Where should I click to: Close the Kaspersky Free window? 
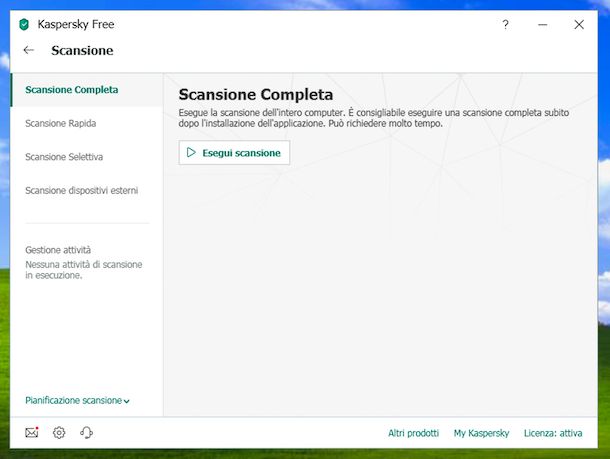click(x=579, y=25)
